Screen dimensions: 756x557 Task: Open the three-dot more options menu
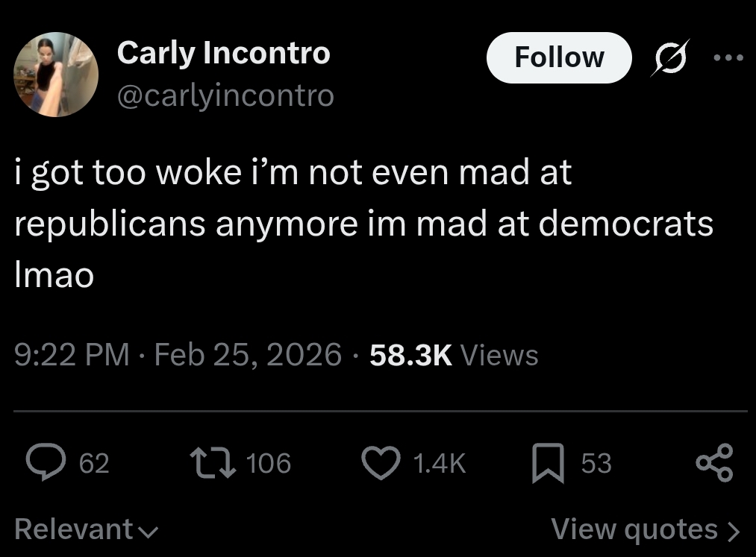click(x=728, y=57)
